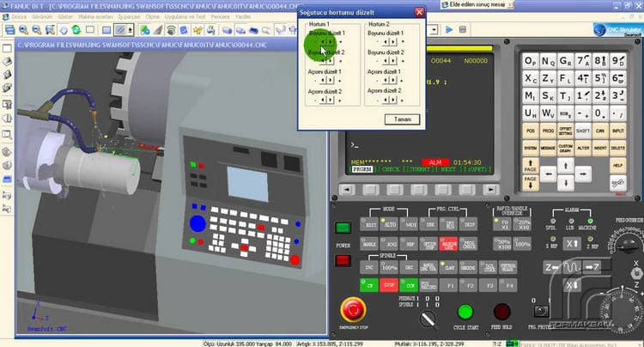Screen dimensions: 644x347
Task: Increase Hortum 2 Boyunu düzelt 1 right arrow
Action: point(393,42)
